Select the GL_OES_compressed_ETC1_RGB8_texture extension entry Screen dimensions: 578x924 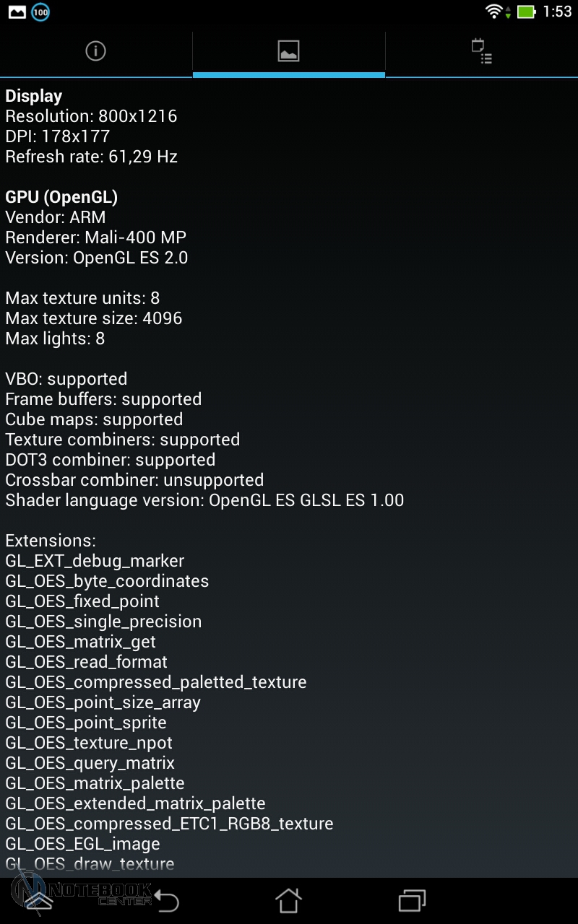(x=169, y=824)
